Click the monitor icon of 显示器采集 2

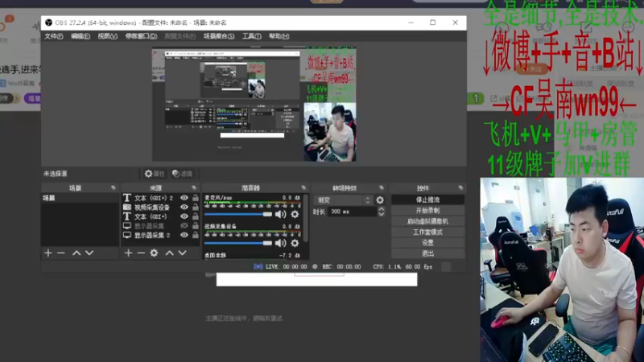[x=127, y=235]
